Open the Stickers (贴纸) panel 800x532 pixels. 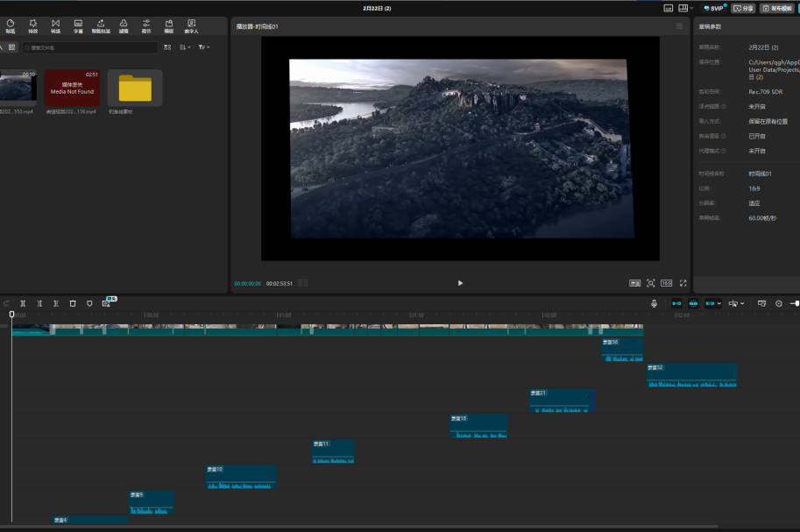(x=11, y=25)
